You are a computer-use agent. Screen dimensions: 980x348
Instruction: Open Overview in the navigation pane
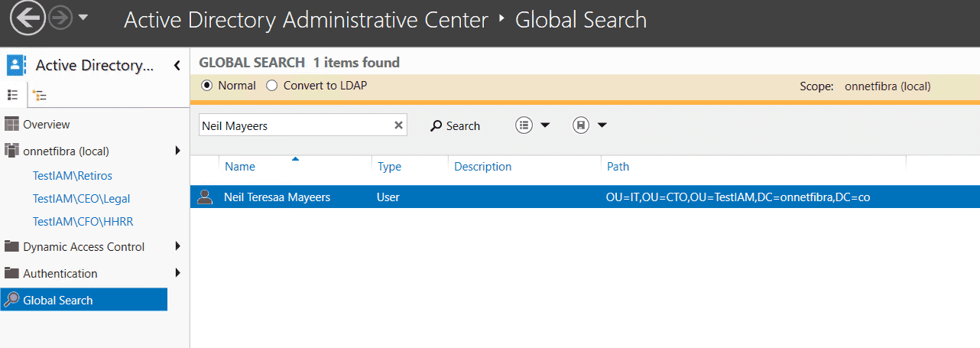(x=46, y=125)
